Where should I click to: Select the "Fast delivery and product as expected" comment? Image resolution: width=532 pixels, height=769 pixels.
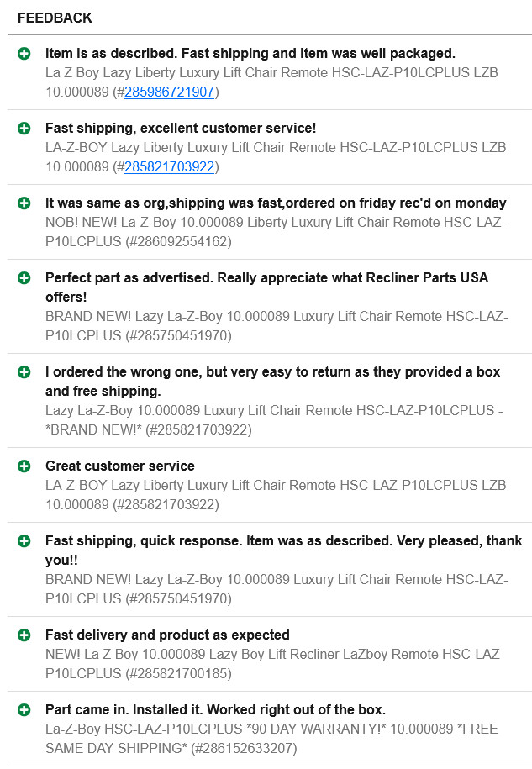[167, 635]
